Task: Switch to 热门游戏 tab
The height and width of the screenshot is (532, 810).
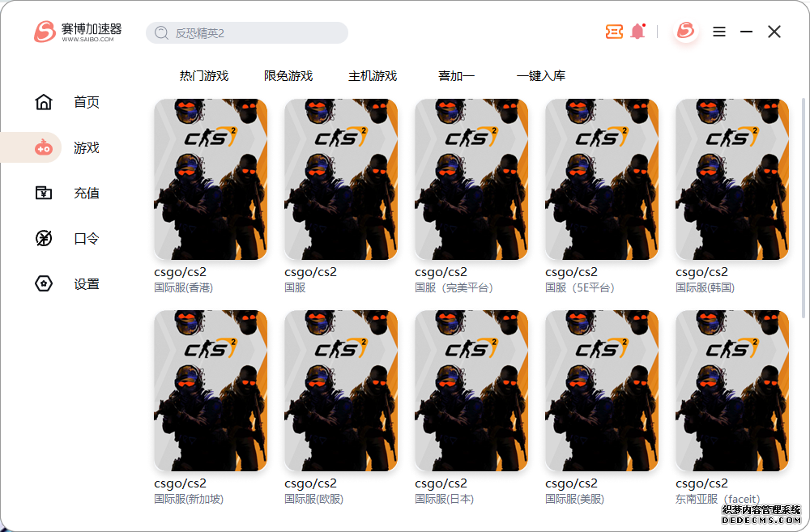Action: click(x=204, y=76)
